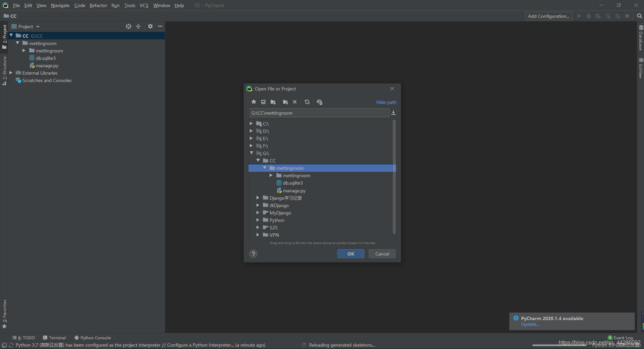Open the Refactor menu

[x=98, y=5]
